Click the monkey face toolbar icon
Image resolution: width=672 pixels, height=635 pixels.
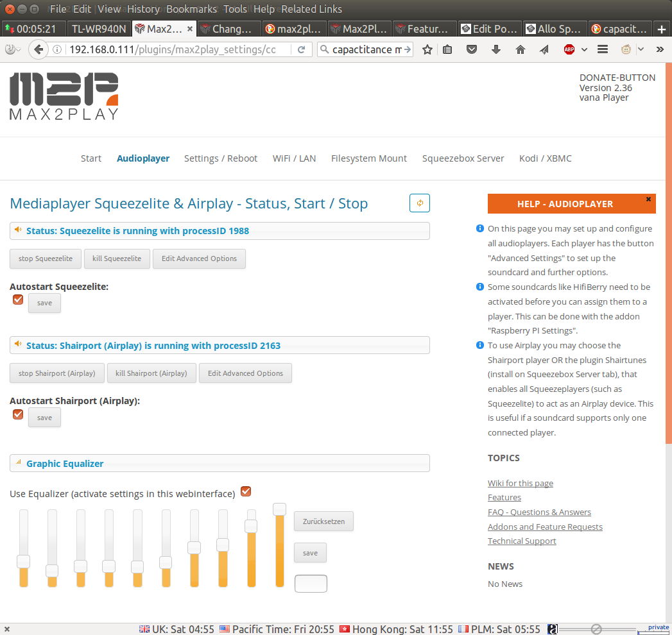tap(626, 49)
